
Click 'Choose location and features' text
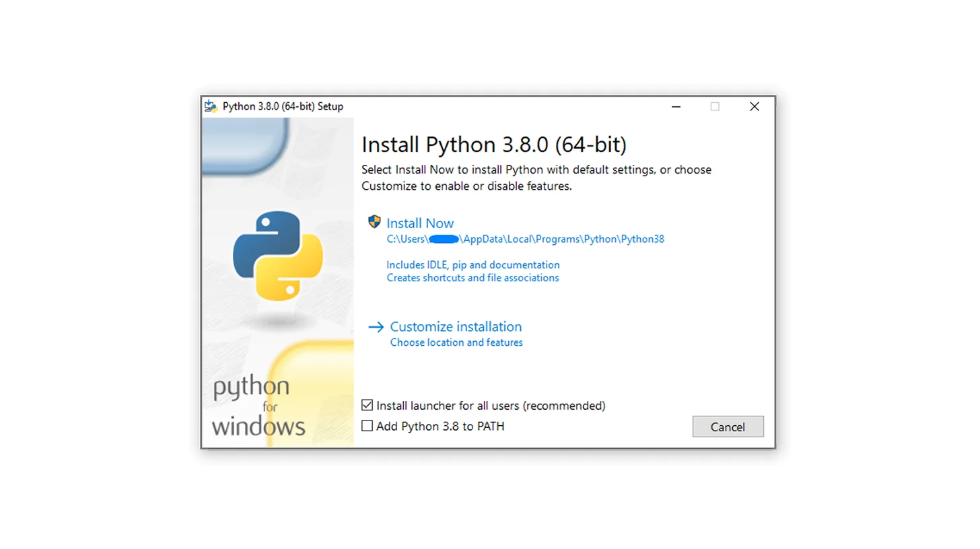coord(456,342)
